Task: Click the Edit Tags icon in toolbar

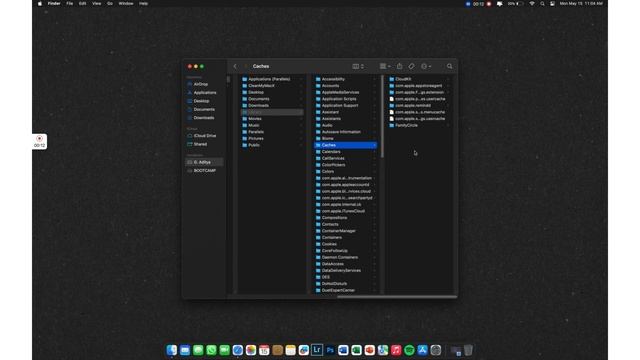Action: [x=411, y=66]
